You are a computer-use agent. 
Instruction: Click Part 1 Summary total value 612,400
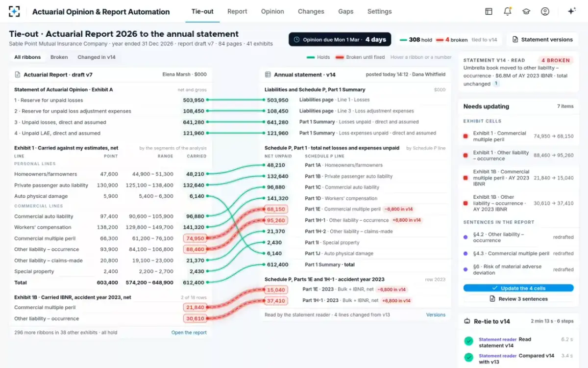coord(277,264)
